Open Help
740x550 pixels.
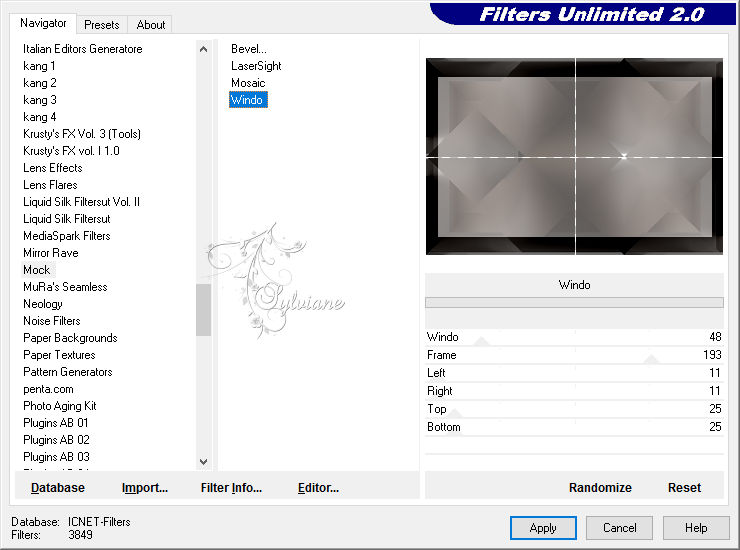(696, 528)
